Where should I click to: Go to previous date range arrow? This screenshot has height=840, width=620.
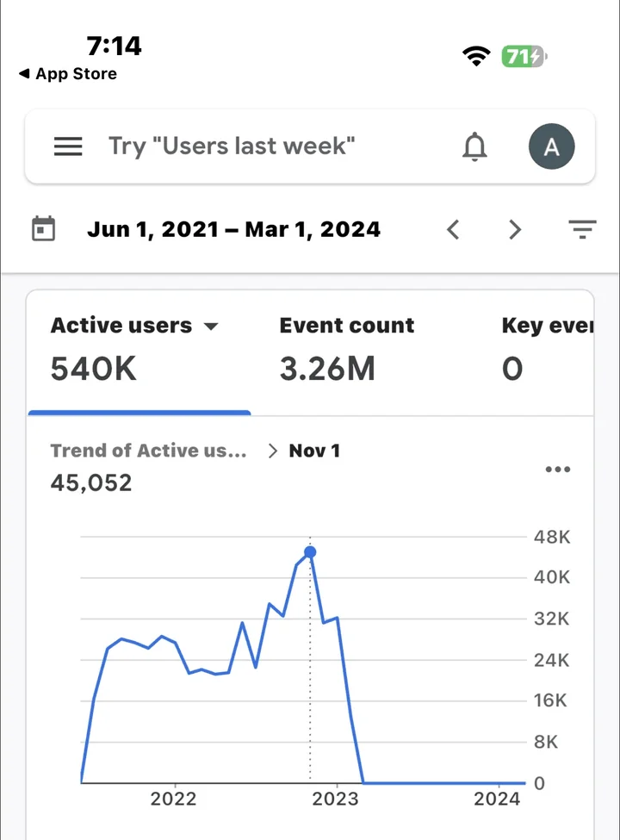point(453,230)
